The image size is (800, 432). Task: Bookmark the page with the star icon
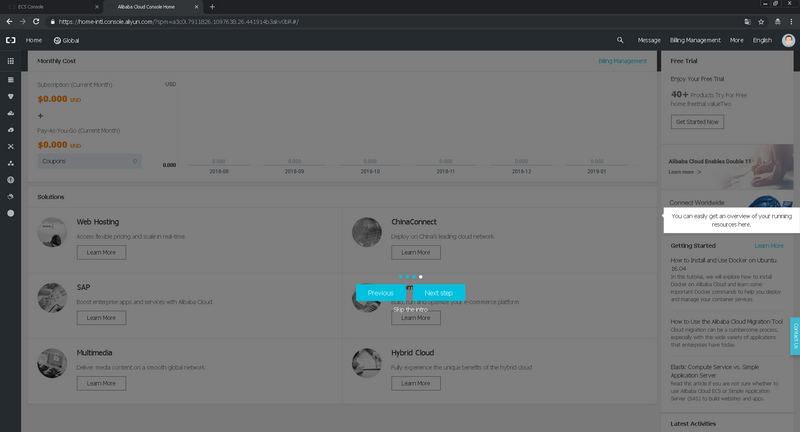coord(761,21)
